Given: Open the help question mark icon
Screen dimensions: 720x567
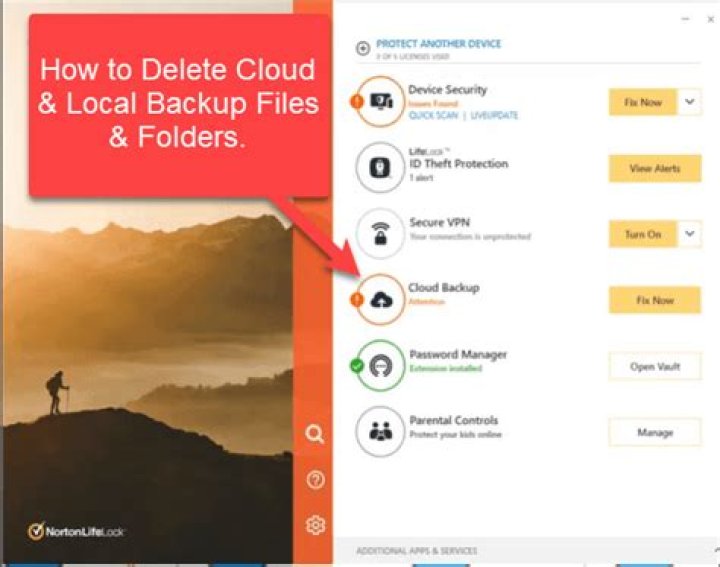Looking at the screenshot, I should 315,480.
